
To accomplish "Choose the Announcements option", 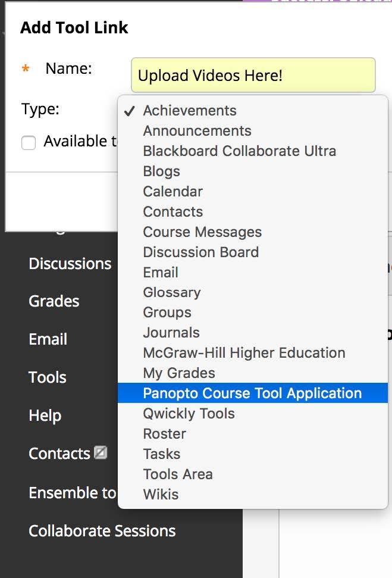I will coord(197,131).
